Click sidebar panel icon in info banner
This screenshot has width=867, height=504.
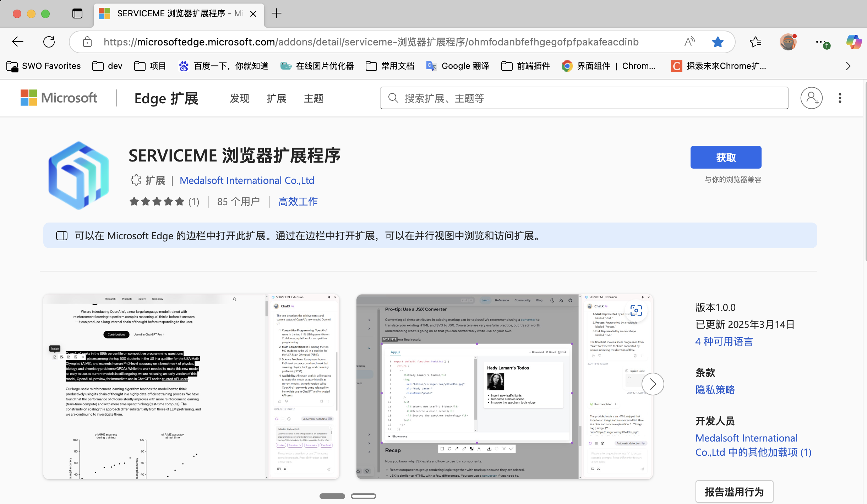point(62,236)
